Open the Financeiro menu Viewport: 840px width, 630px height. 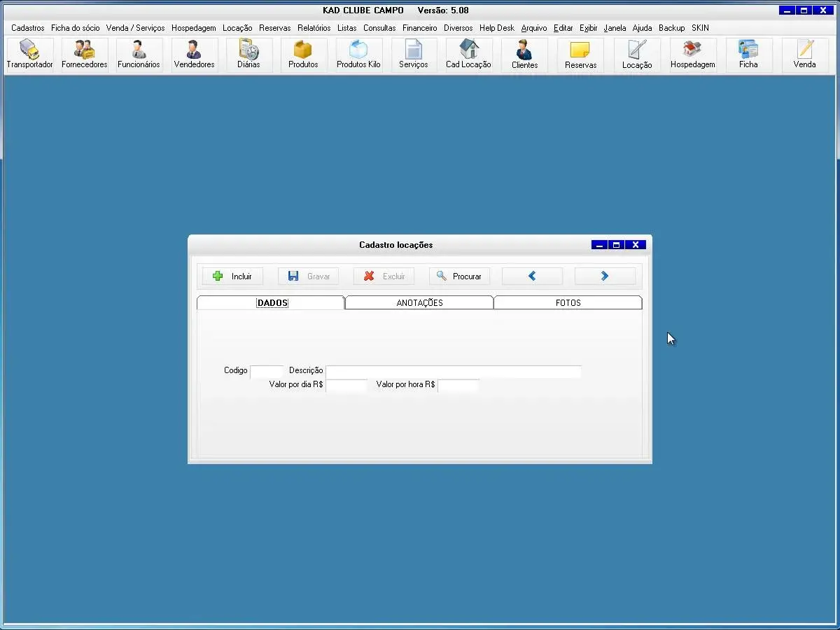tap(419, 28)
